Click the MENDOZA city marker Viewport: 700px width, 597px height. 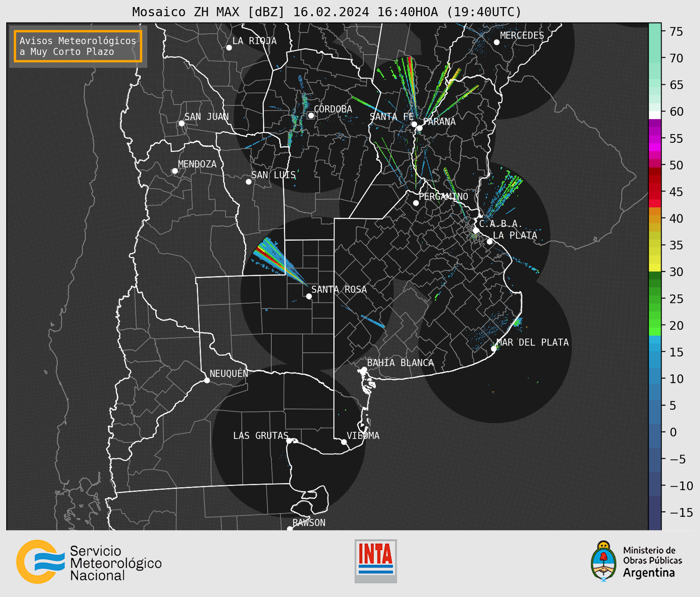[175, 171]
